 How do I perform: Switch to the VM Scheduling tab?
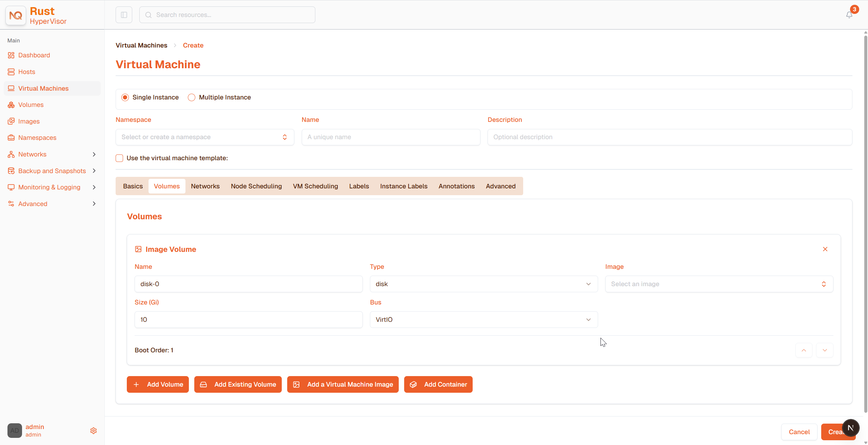(x=315, y=186)
